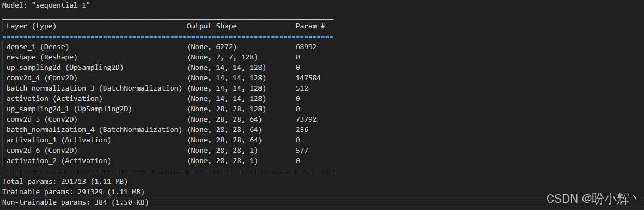Viewport: 644px width, 210px height.
Task: Click output shape "(None, 6272)" of dense_1
Action: (x=211, y=47)
